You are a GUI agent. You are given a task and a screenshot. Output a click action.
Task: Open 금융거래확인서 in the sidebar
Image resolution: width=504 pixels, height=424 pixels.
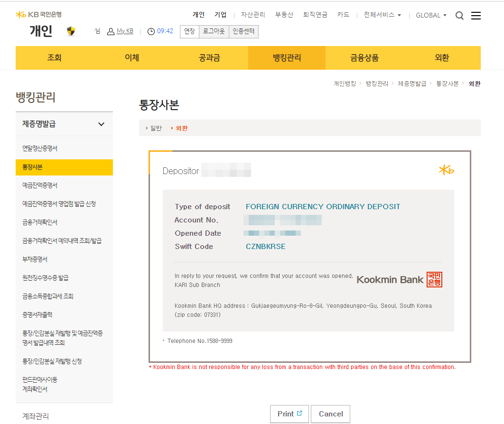[x=40, y=222]
